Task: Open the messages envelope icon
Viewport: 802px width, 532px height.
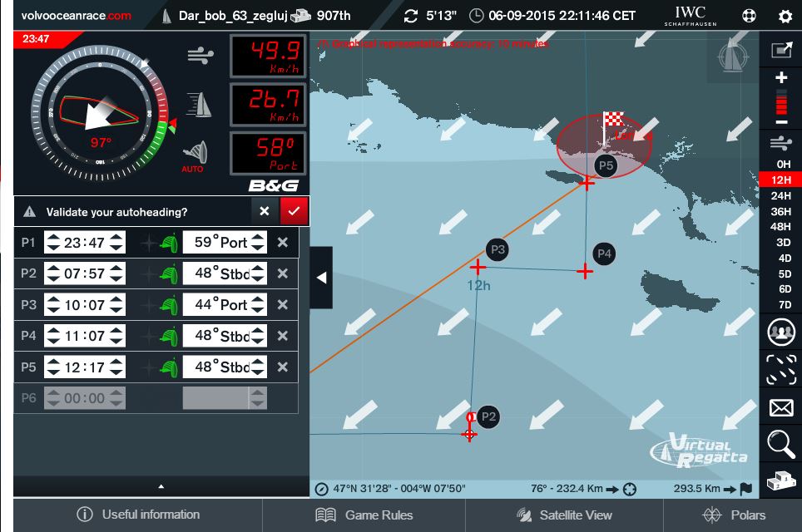Action: click(780, 407)
